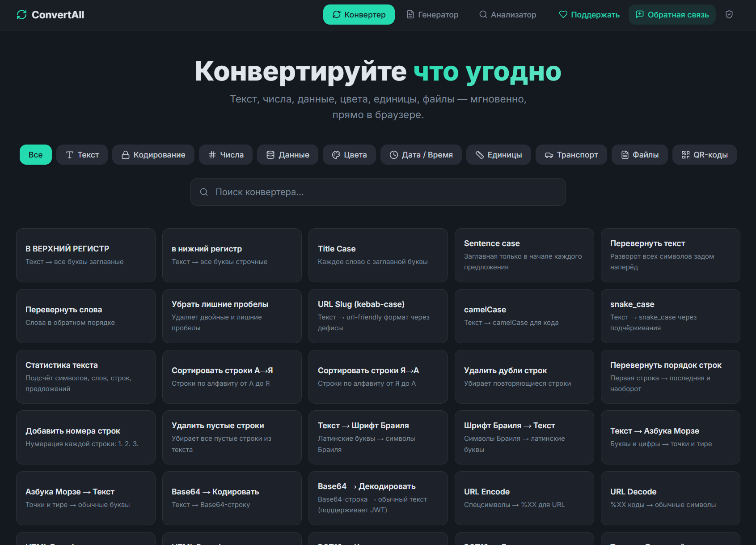Click the database icon on Данные filter
This screenshot has width=756, height=545.
[270, 155]
